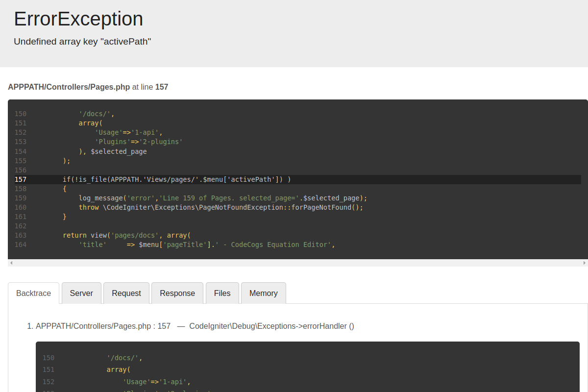
Task: Switch to the Request tab
Action: point(126,293)
